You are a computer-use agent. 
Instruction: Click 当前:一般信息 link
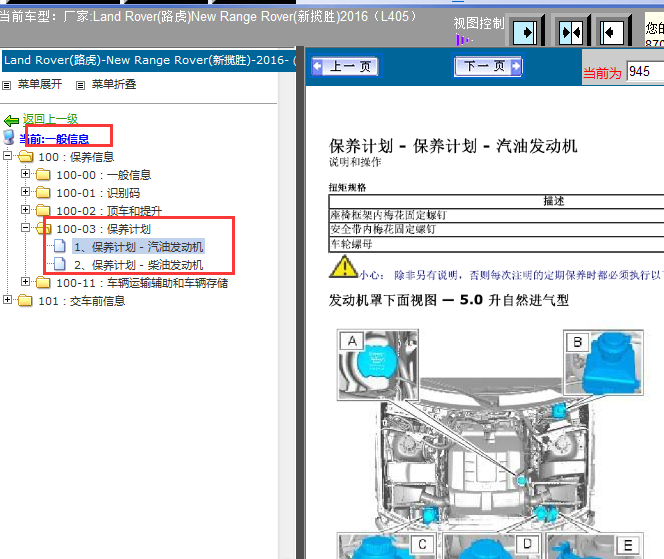point(54,139)
